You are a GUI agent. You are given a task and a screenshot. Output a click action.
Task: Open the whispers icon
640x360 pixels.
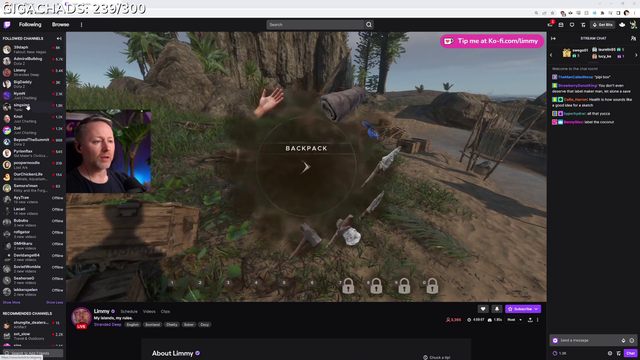tap(572, 25)
